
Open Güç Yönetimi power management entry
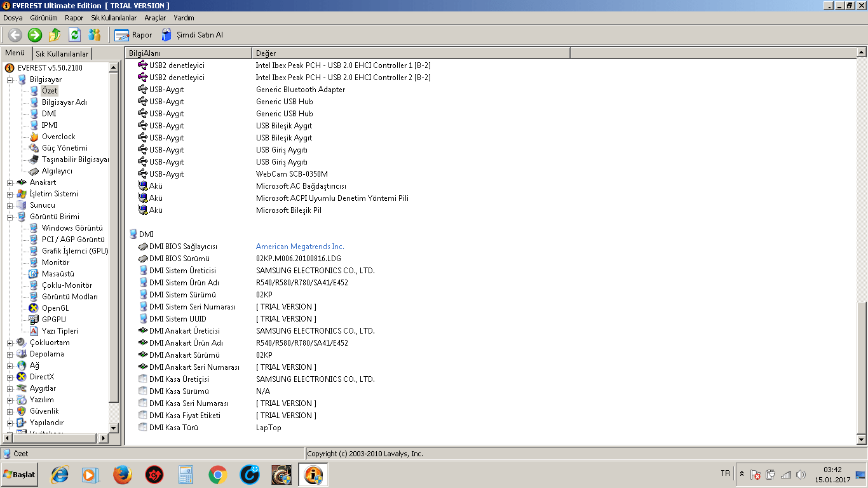click(x=65, y=148)
